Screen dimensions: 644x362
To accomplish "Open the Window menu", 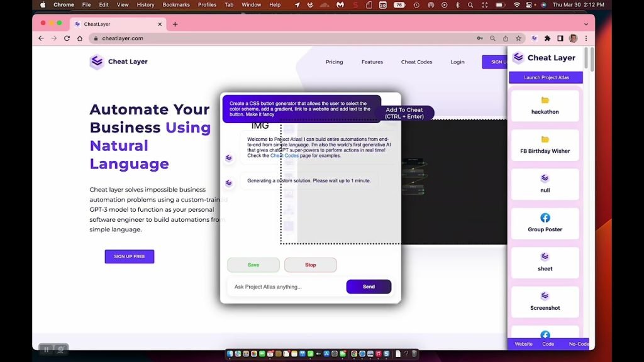I will pyautogui.click(x=251, y=5).
